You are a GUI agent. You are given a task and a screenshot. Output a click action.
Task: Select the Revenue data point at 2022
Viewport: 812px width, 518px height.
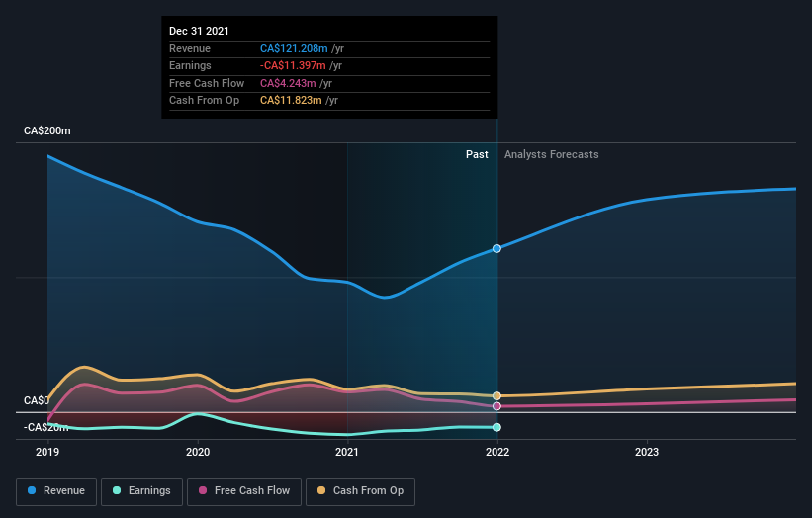click(496, 249)
